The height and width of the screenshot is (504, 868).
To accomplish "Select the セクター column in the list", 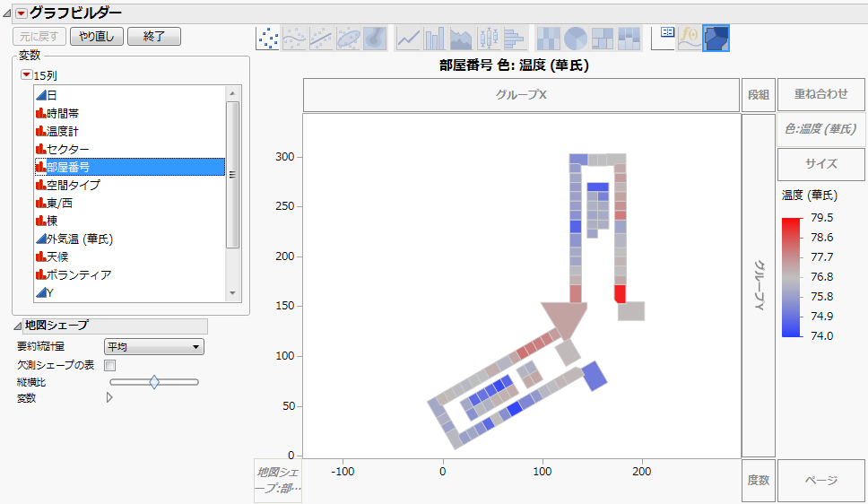I will click(x=129, y=149).
